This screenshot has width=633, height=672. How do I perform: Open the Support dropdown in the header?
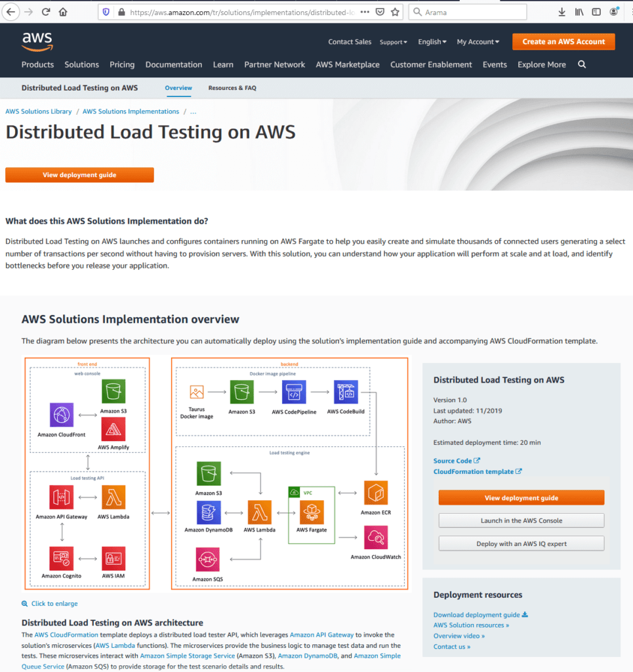point(392,41)
